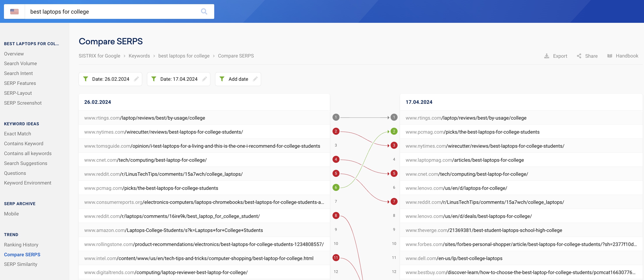This screenshot has height=280, width=644.
Task: Click the Share icon
Action: (579, 56)
